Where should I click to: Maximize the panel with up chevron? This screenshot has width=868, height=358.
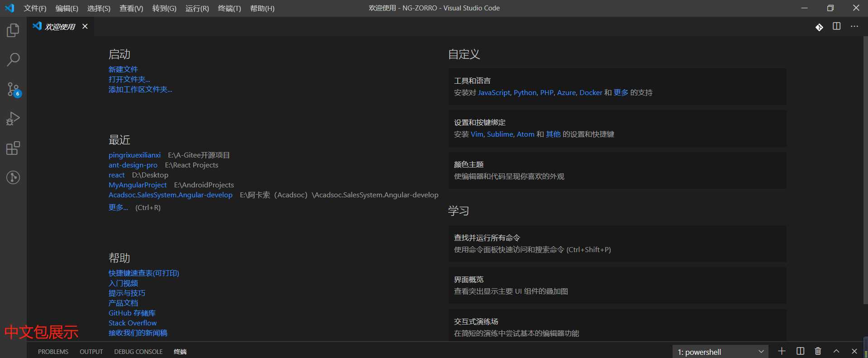pyautogui.click(x=836, y=351)
